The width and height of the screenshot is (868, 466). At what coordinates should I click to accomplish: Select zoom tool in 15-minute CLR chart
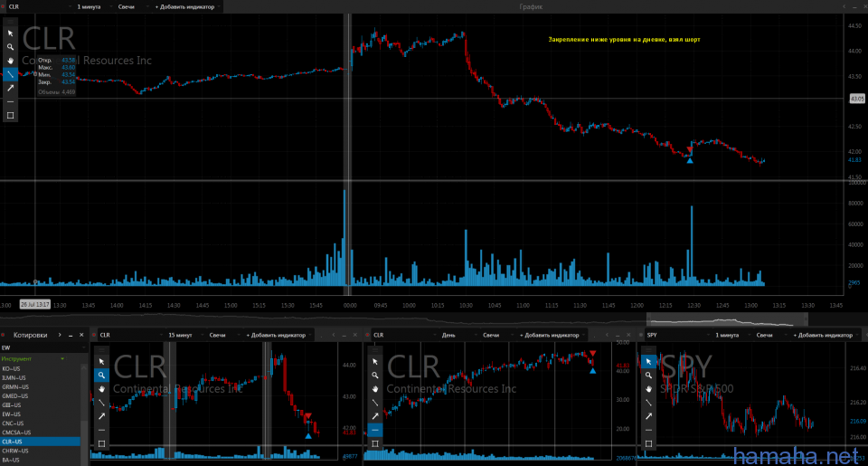click(x=101, y=376)
